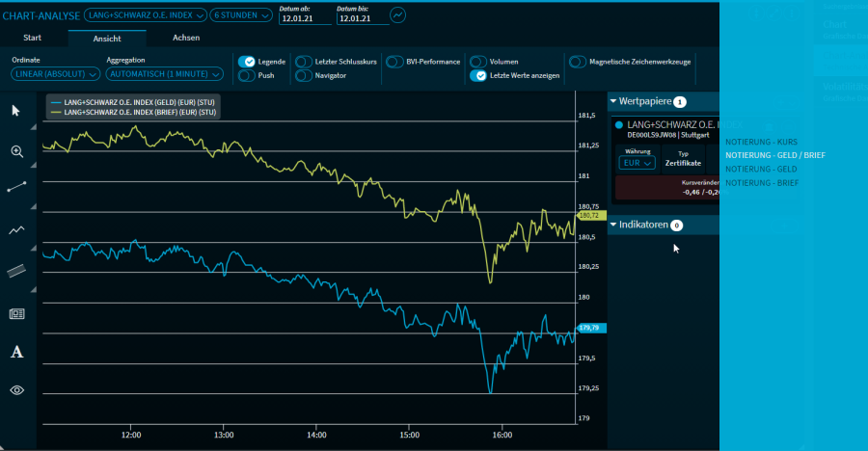Screen dimensions: 868x451
Task: Turn on Magnetische Zeichenwerkzeuge switch
Action: coord(577,62)
